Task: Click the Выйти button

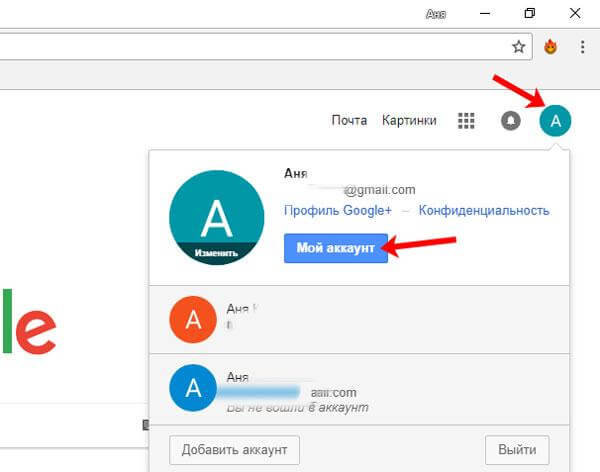Action: tap(517, 450)
